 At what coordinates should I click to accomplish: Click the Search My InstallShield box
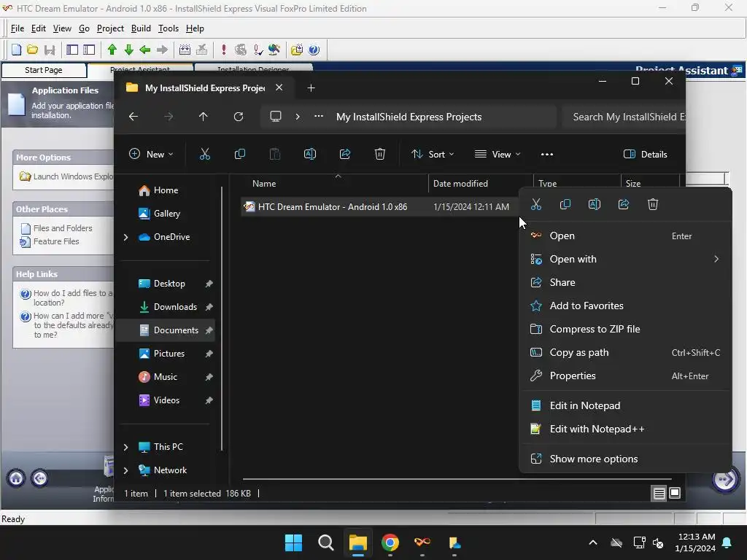click(623, 117)
